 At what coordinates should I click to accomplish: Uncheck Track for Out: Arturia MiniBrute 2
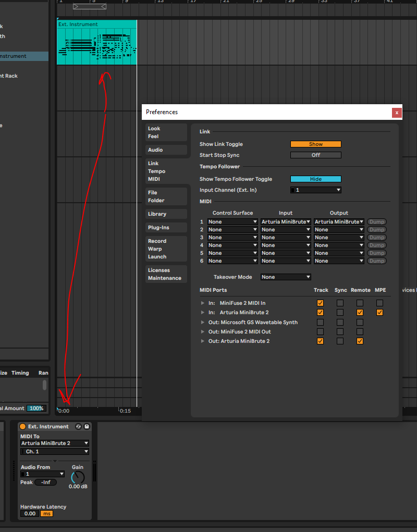coord(320,341)
